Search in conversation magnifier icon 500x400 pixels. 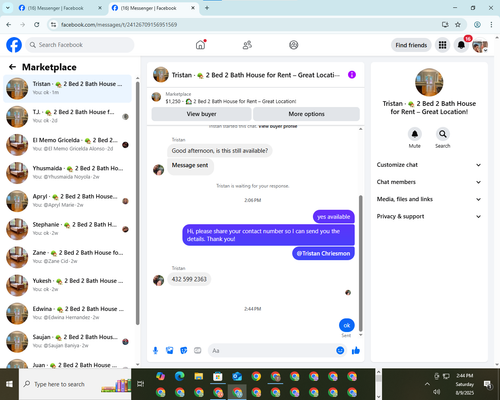[442, 134]
